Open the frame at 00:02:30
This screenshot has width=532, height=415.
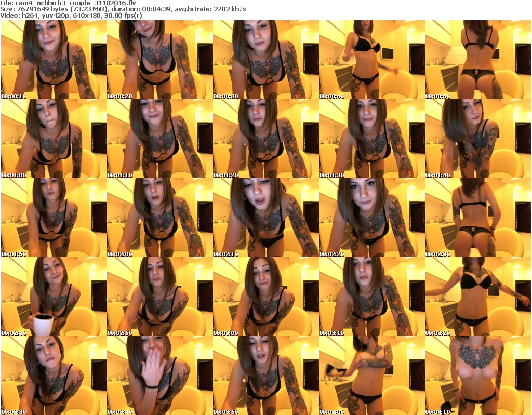click(478, 218)
